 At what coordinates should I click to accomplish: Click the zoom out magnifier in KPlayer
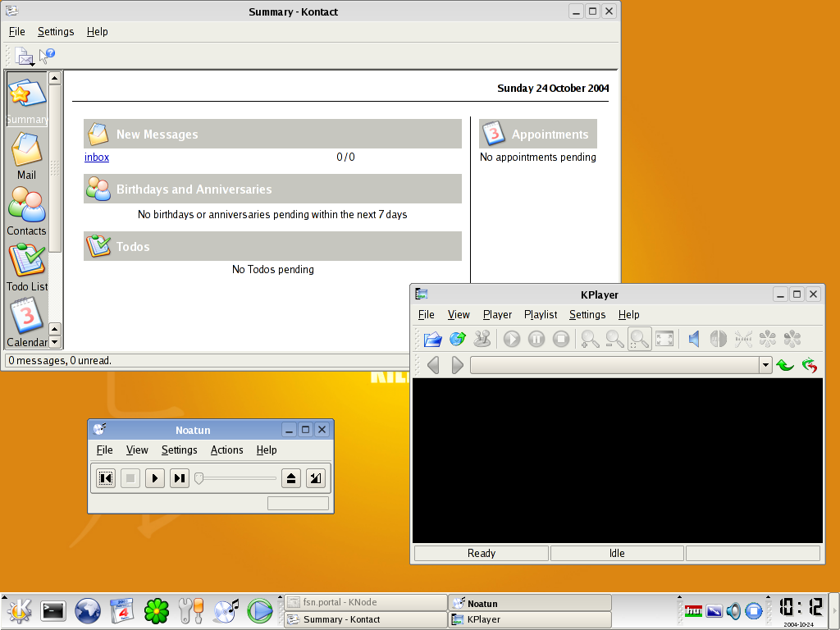coord(614,339)
